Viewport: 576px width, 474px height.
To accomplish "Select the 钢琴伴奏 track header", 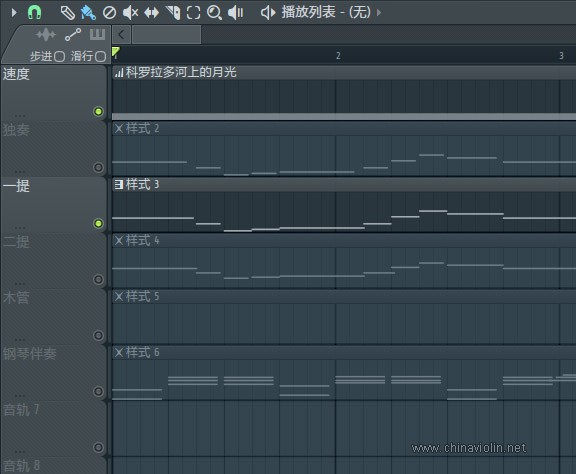I will (54, 373).
